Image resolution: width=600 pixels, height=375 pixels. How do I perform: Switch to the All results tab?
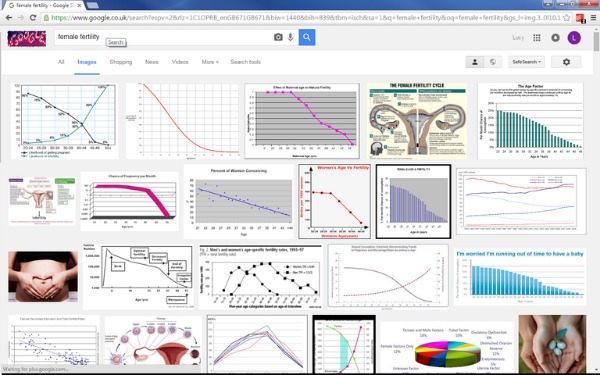click(x=61, y=62)
